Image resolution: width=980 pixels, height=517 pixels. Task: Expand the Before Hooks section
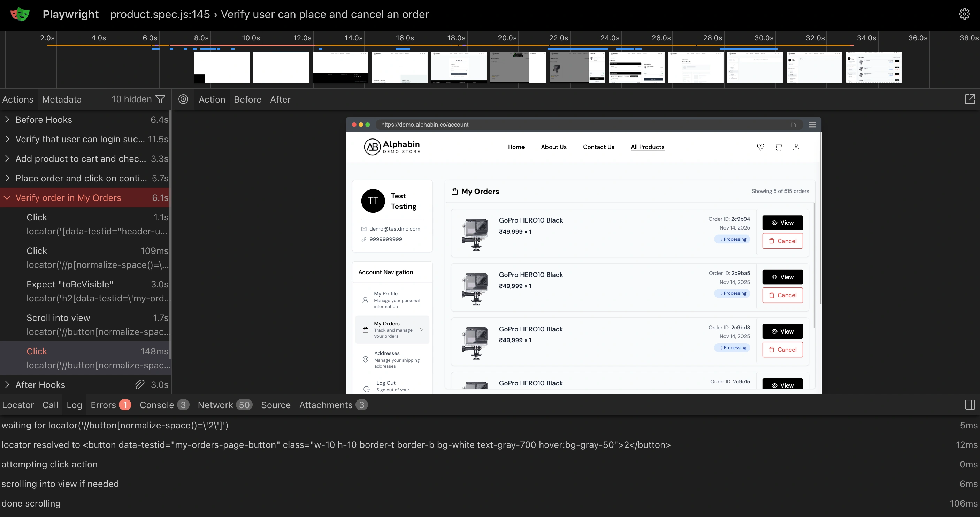pyautogui.click(x=7, y=119)
